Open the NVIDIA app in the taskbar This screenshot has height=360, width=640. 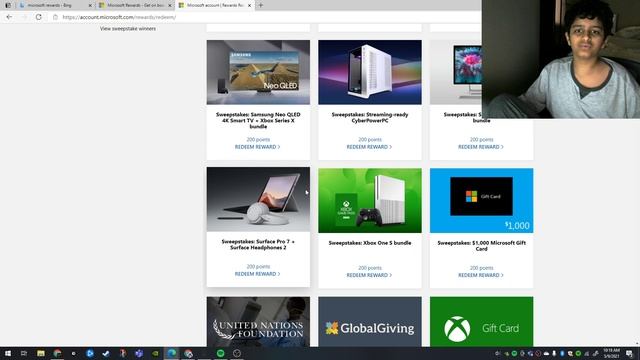pyautogui.click(x=155, y=353)
